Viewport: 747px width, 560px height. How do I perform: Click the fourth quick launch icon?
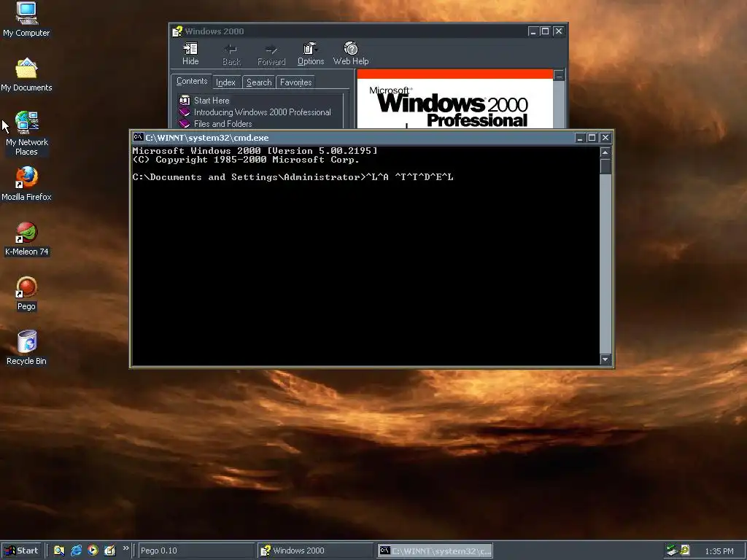(x=109, y=551)
